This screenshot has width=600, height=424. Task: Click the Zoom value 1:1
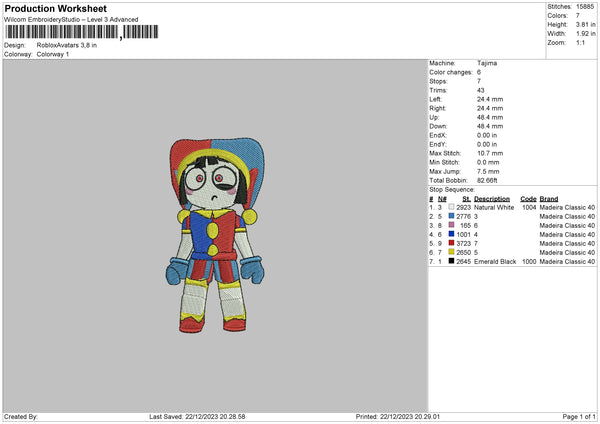pyautogui.click(x=580, y=42)
